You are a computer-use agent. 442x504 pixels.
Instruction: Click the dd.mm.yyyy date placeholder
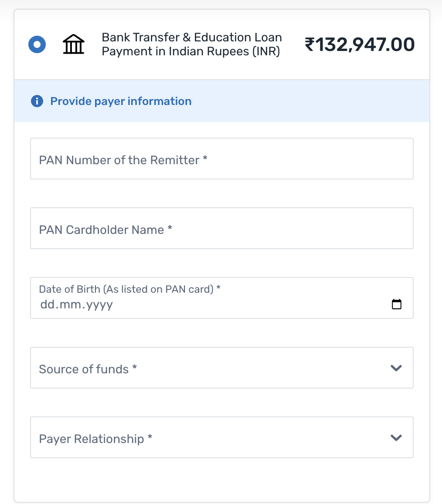(76, 304)
